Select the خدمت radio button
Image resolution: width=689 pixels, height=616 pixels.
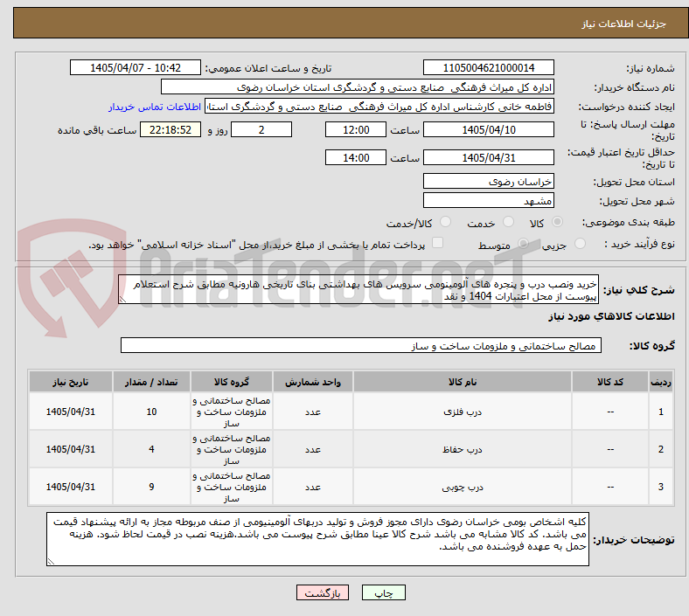508,222
